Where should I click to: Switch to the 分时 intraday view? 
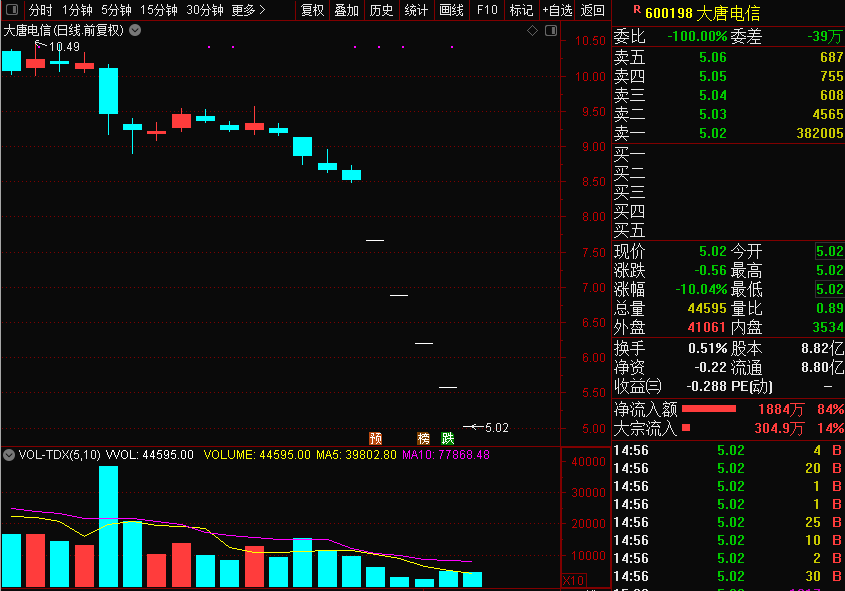40,10
